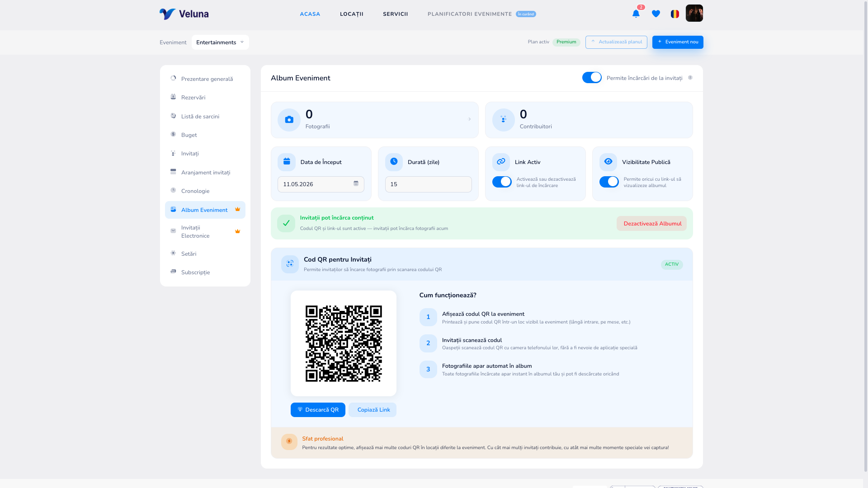The width and height of the screenshot is (868, 488).
Task: Expand the Fotografii card chevron
Action: pyautogui.click(x=469, y=119)
